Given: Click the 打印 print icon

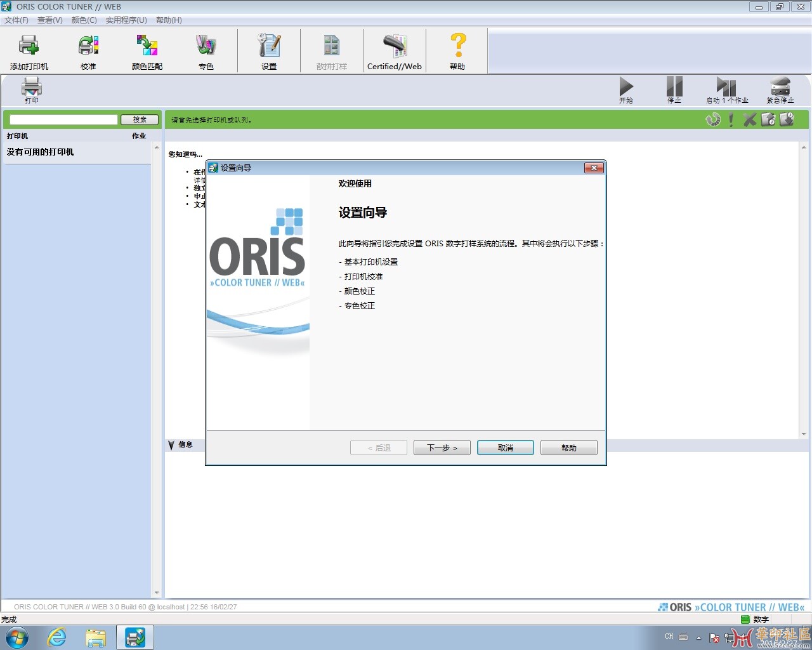Looking at the screenshot, I should tap(32, 90).
